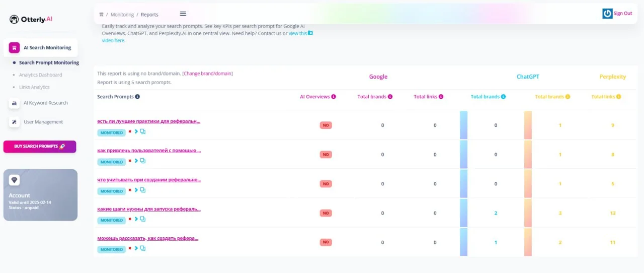644x273 pixels.
Task: Click the BUY SEARCH PROMPTS button
Action: [x=40, y=147]
